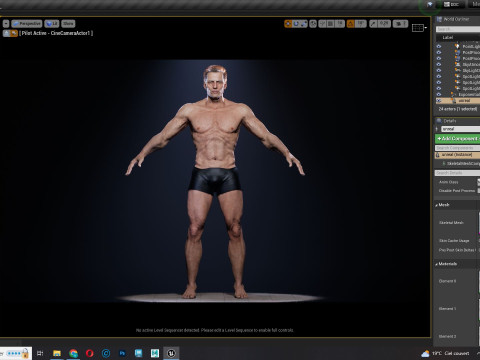Viewport: 480px width, 360px height.
Task: Toggle visibility of PointLight actor
Action: pyautogui.click(x=439, y=46)
